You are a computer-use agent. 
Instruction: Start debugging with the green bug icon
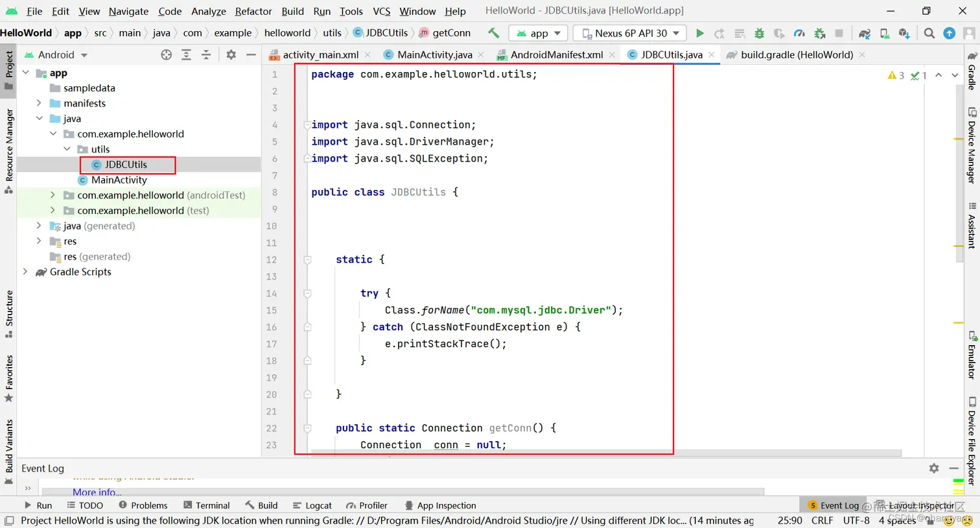[x=760, y=33]
